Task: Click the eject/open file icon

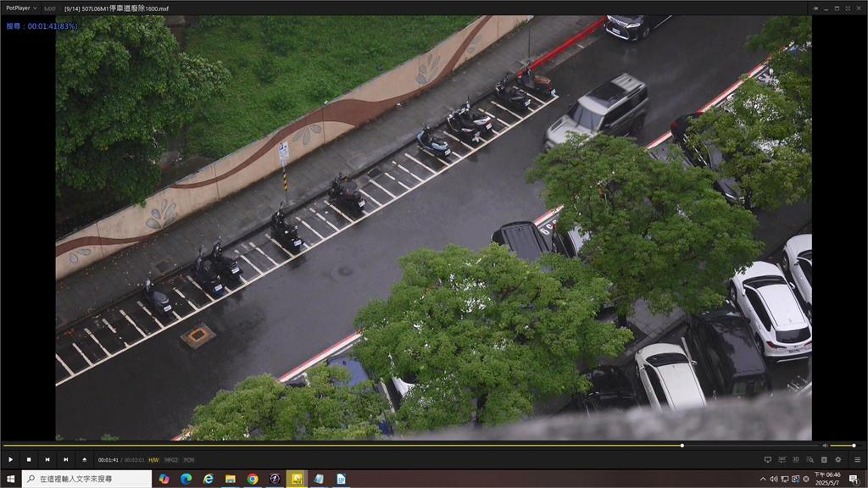Action: 84,459
